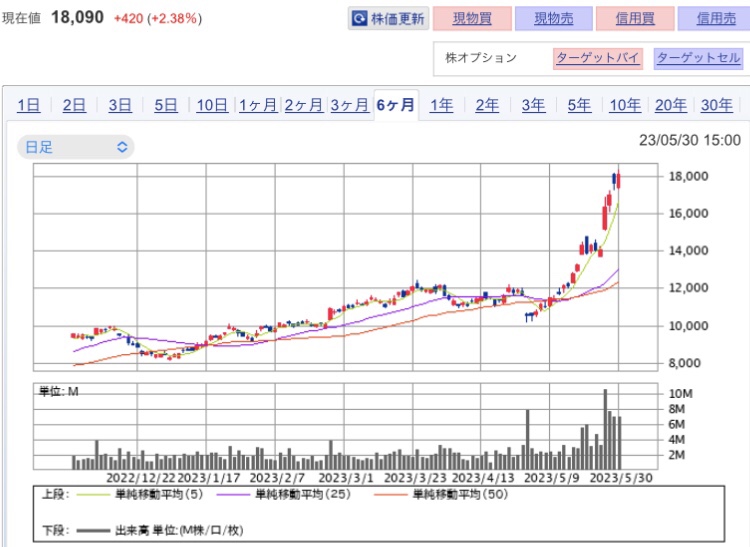750x547 pixels.
Task: Click the refresh icon in 株価更新
Action: (359, 19)
